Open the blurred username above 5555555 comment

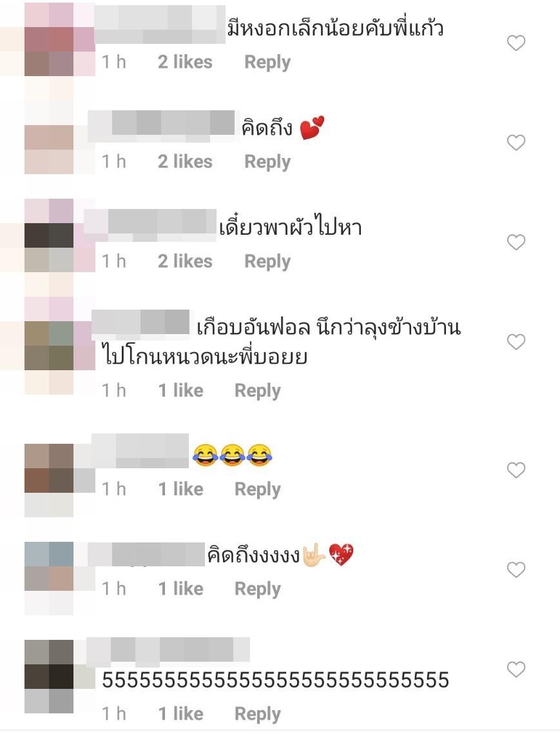[168, 650]
